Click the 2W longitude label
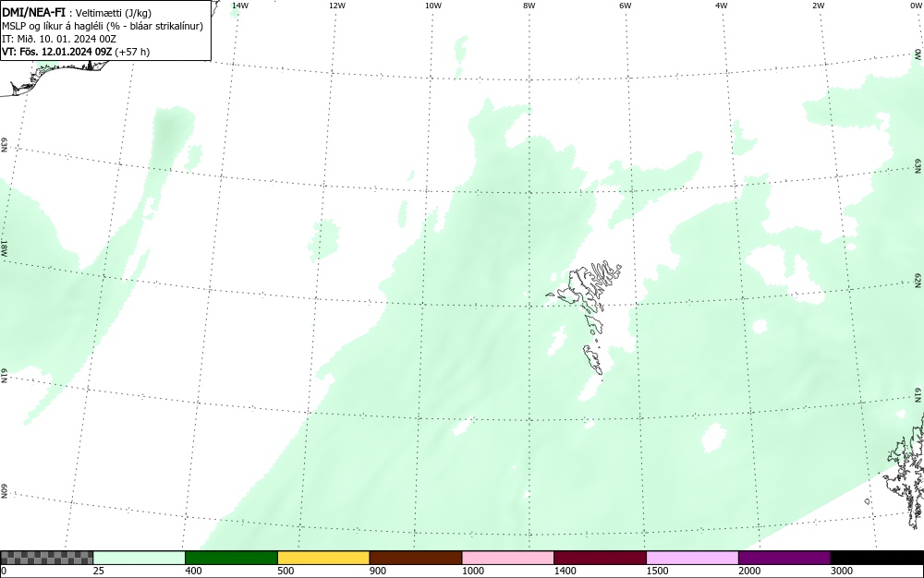This screenshot has width=924, height=578. (818, 6)
